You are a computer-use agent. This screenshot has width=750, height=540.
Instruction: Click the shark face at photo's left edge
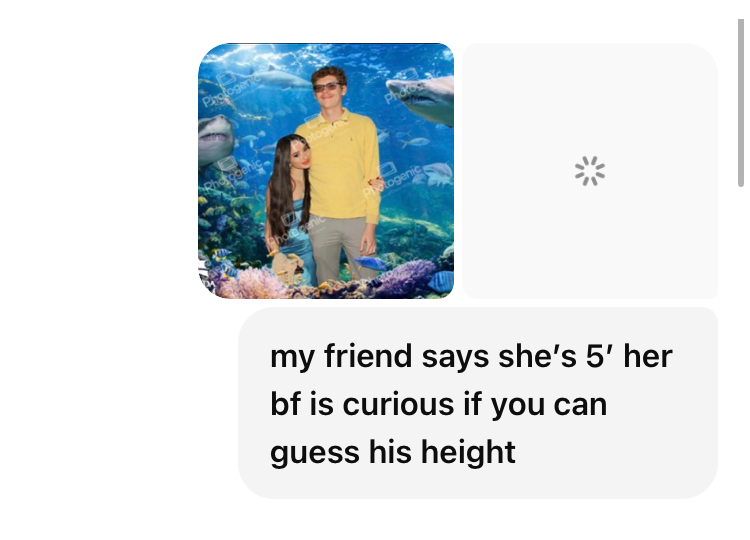click(215, 139)
